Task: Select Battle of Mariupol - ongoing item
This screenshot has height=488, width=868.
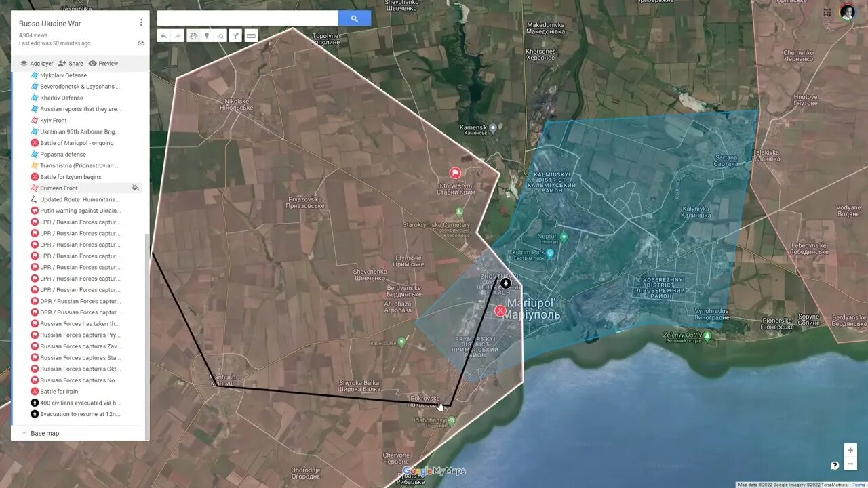Action: coord(77,143)
